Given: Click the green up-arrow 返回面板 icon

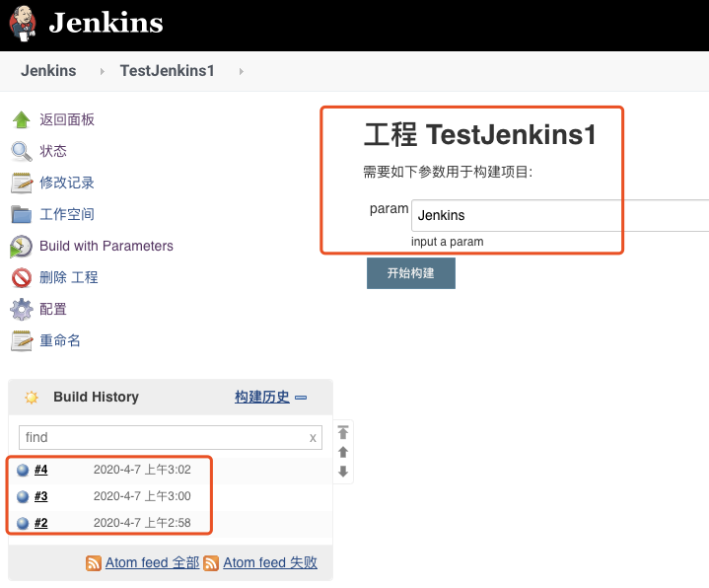Looking at the screenshot, I should click(x=22, y=119).
